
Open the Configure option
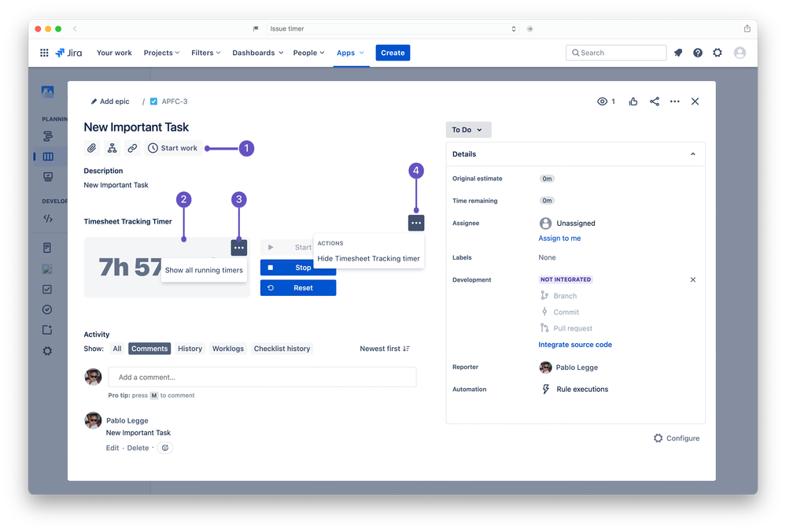[x=677, y=438]
